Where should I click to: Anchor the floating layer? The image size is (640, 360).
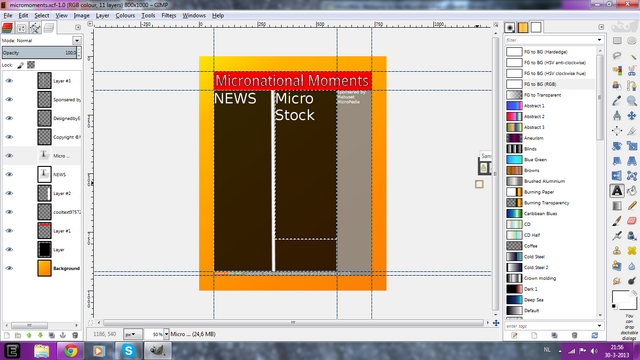pos(63,335)
